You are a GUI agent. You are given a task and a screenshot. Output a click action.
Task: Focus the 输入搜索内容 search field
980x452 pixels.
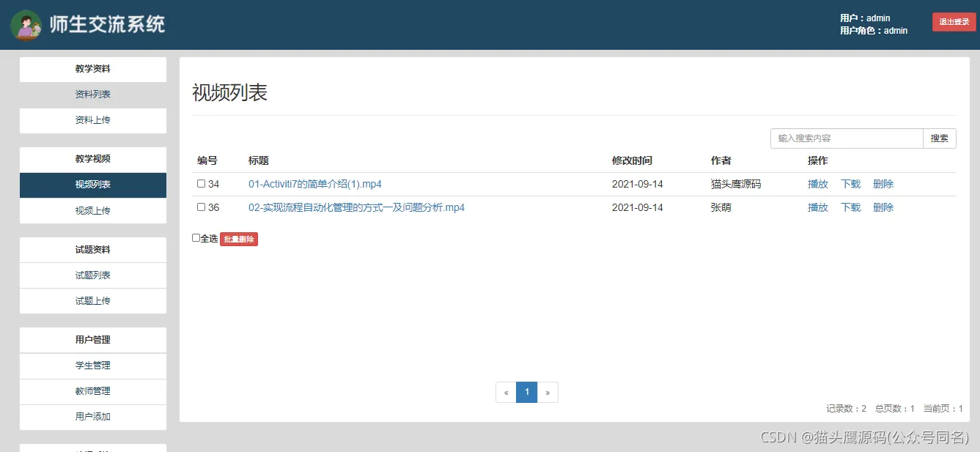click(x=847, y=138)
